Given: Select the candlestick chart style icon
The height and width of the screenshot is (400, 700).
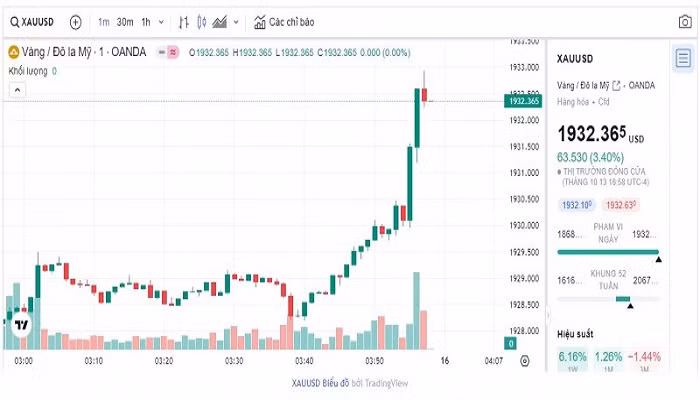Looking at the screenshot, I should [202, 21].
